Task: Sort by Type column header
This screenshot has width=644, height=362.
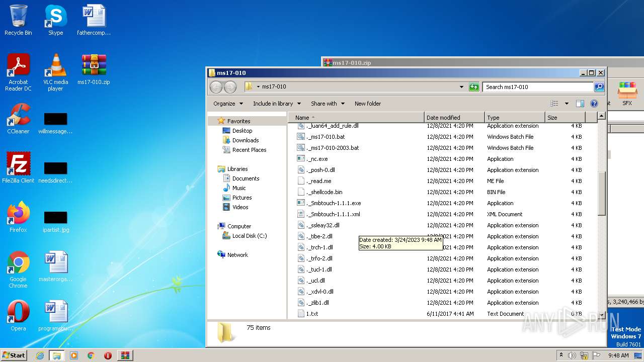Action: [515, 118]
